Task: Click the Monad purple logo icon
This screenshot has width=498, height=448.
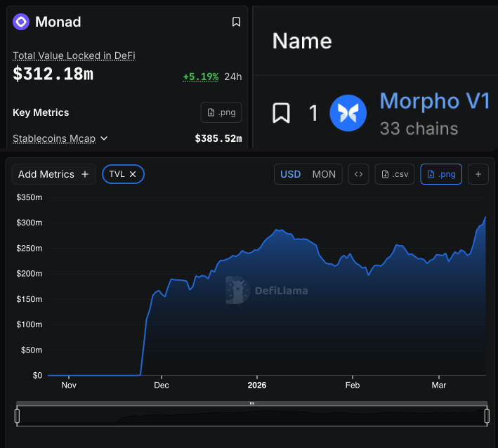Action: click(x=21, y=22)
